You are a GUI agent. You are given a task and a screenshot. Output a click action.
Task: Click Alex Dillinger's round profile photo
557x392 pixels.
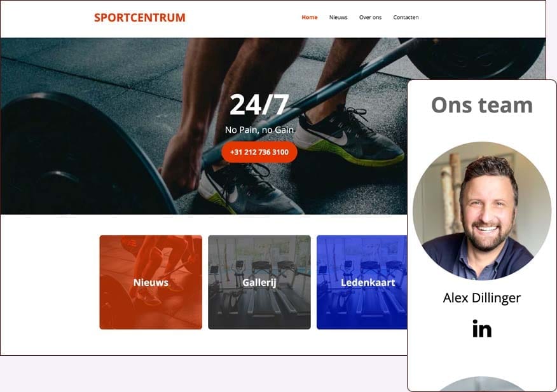coord(482,211)
